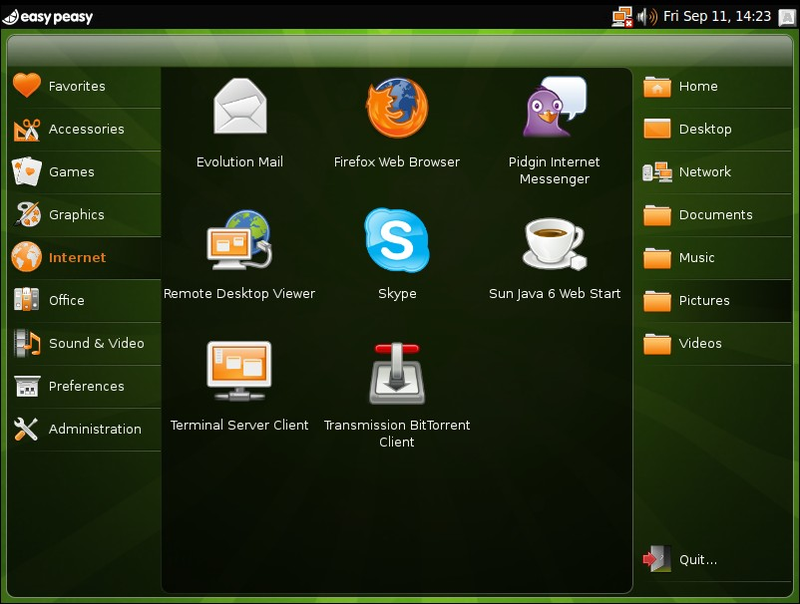Viewport: 800px width, 604px height.
Task: Open the Preferences category label
Action: [86, 386]
